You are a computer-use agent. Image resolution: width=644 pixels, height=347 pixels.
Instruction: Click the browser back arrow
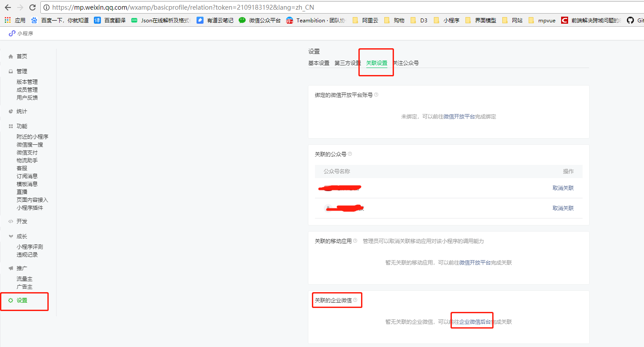[x=7, y=7]
